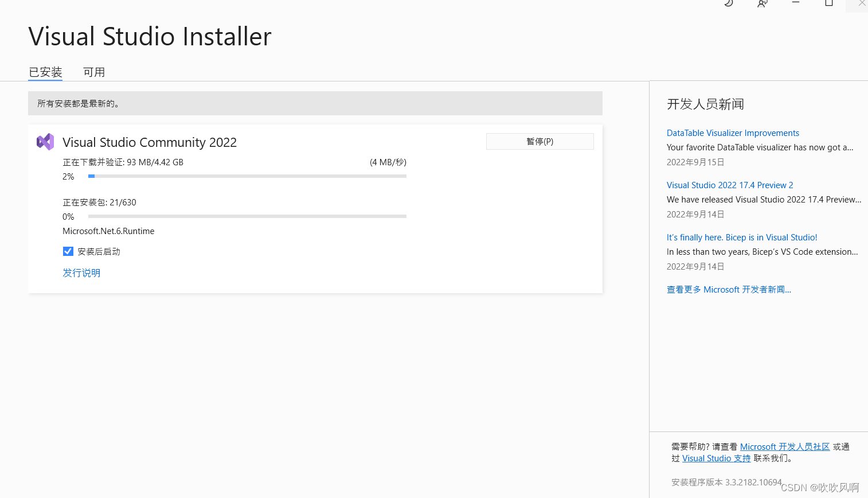This screenshot has height=498, width=868.
Task: Click the download progress bar at 2%
Action: point(247,176)
